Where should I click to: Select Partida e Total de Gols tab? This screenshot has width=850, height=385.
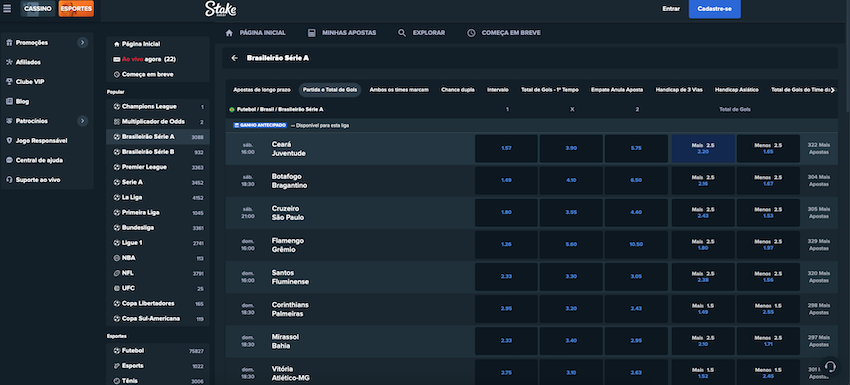(x=330, y=89)
